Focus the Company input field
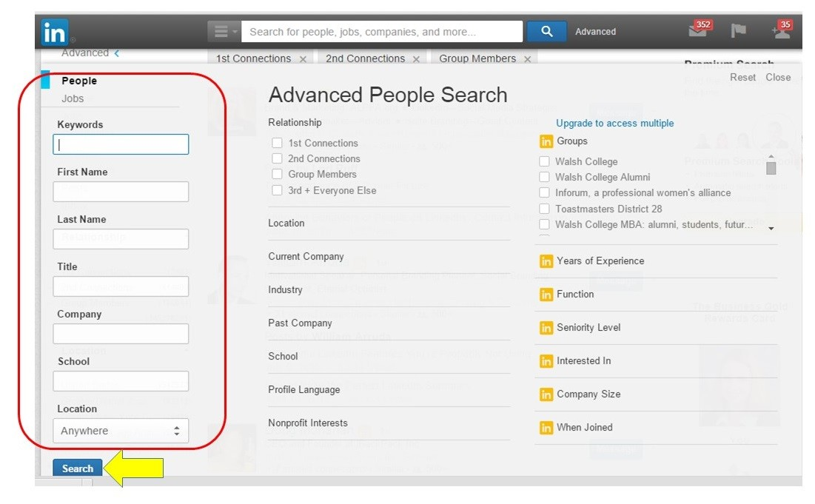 [121, 334]
